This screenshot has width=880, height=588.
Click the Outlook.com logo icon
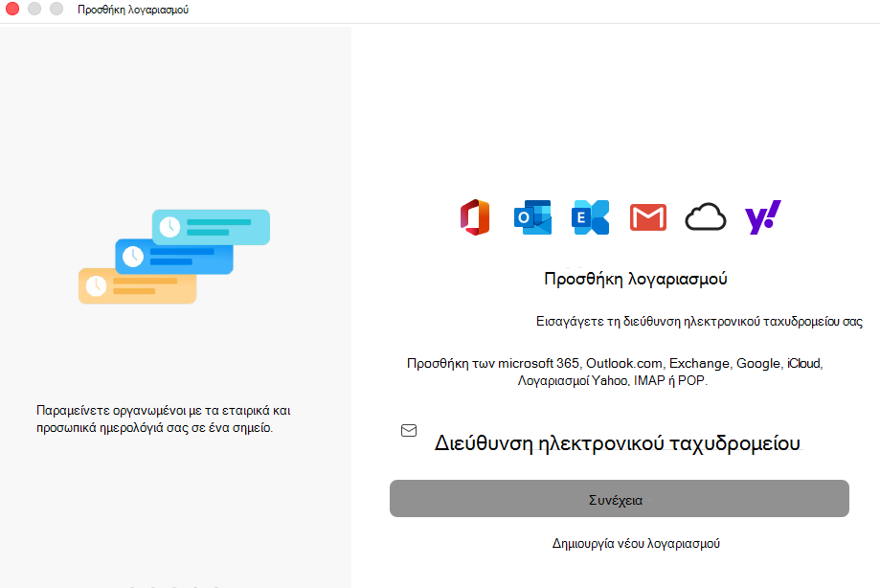click(532, 217)
